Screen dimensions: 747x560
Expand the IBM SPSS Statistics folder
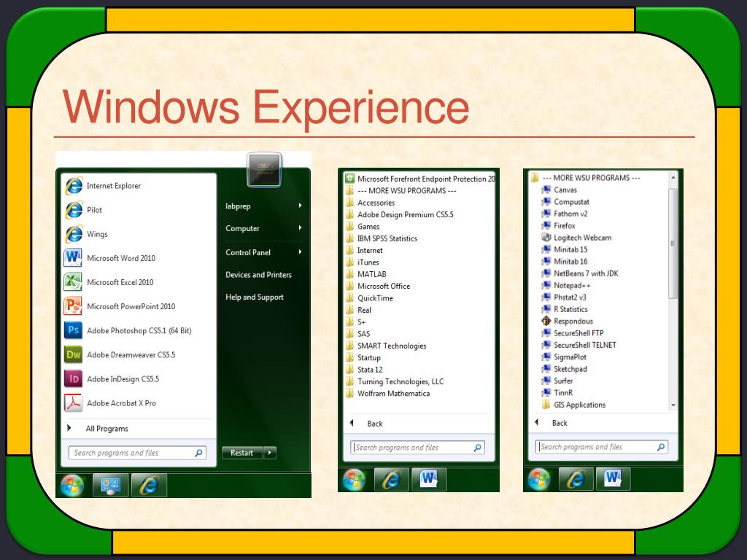pyautogui.click(x=381, y=238)
